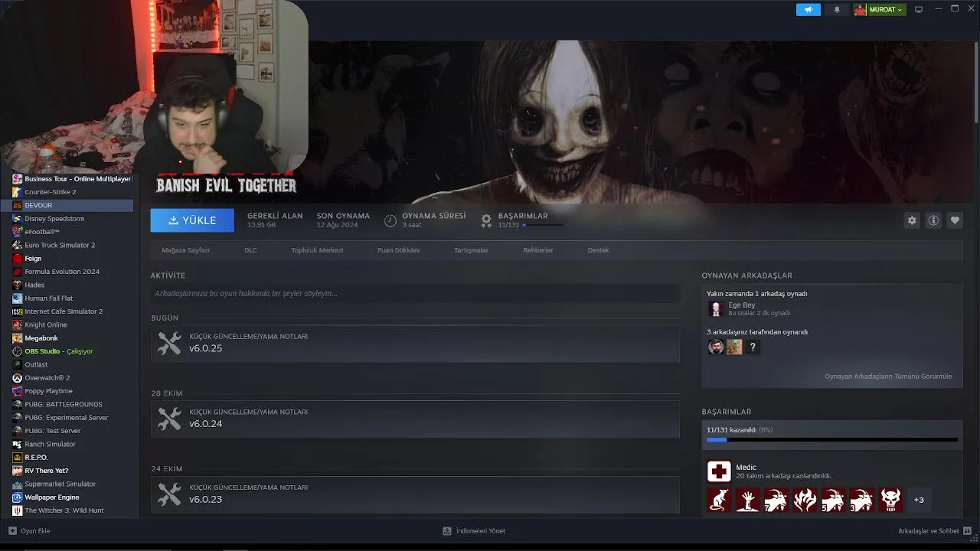
Task: Show the +3 more achievements
Action: (919, 500)
